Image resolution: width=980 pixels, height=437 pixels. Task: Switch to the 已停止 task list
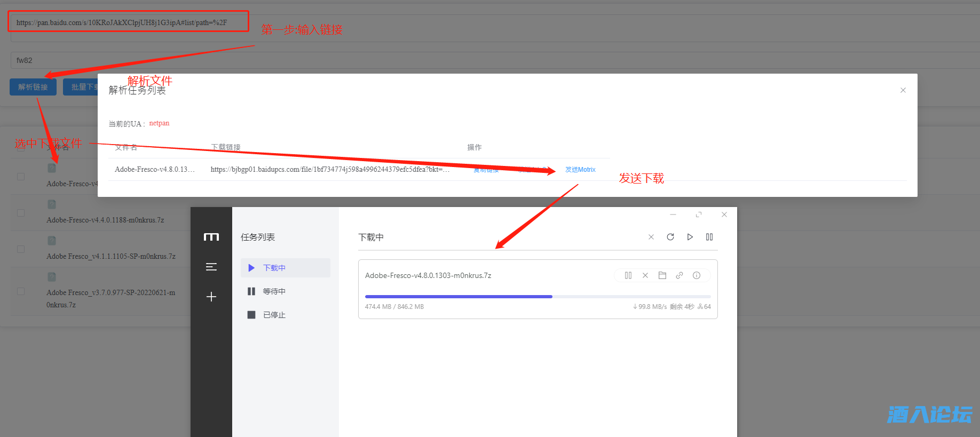click(274, 315)
